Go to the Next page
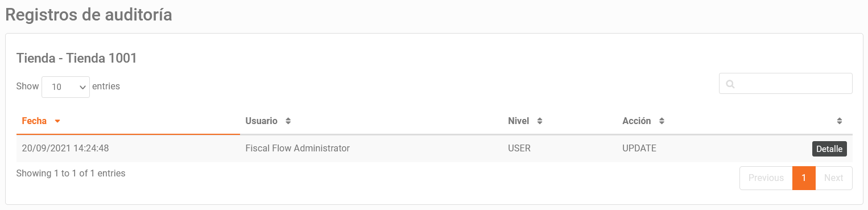 pos(833,178)
